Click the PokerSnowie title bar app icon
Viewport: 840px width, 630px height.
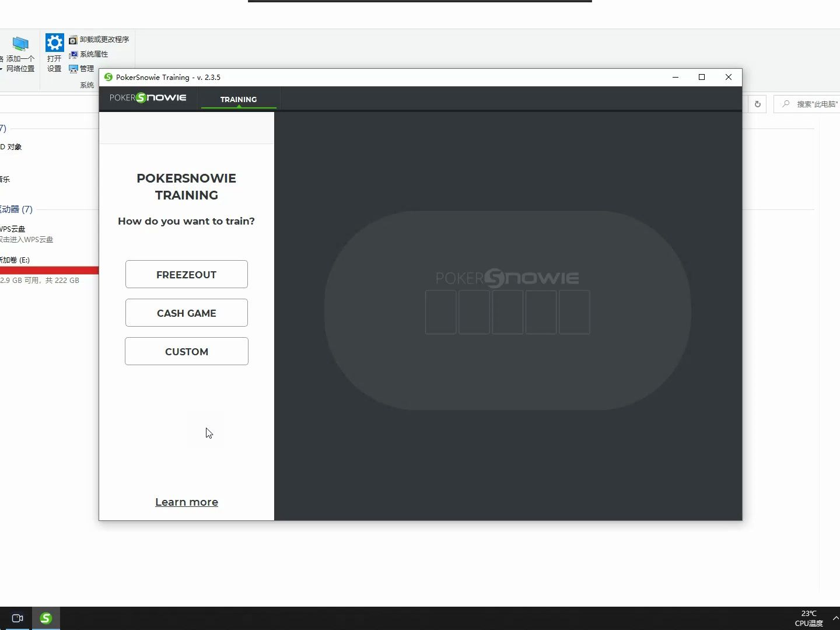108,77
